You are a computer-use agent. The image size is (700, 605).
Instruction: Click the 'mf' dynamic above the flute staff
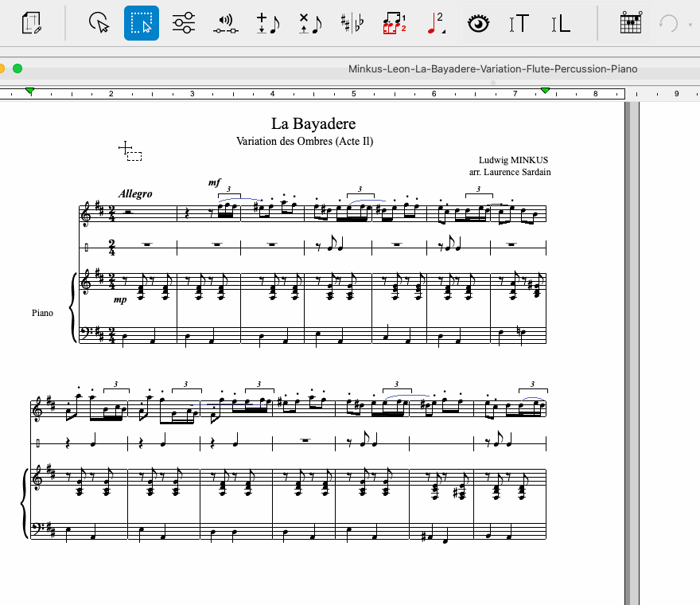pyautogui.click(x=214, y=182)
